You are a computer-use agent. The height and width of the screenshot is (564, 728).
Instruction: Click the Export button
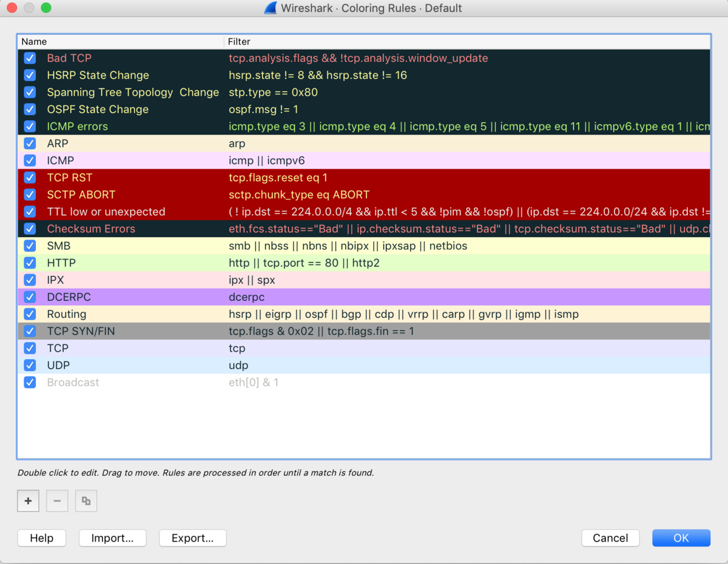[x=192, y=538]
